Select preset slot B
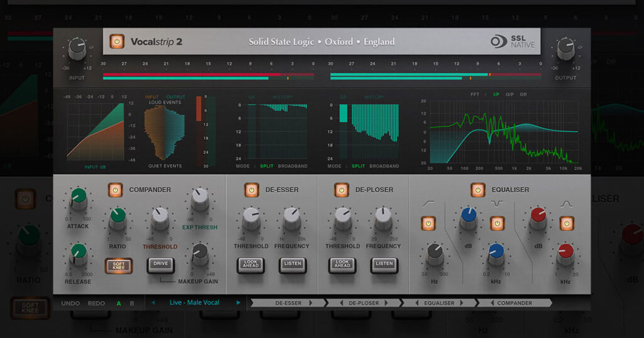The width and height of the screenshot is (644, 338). [132, 303]
